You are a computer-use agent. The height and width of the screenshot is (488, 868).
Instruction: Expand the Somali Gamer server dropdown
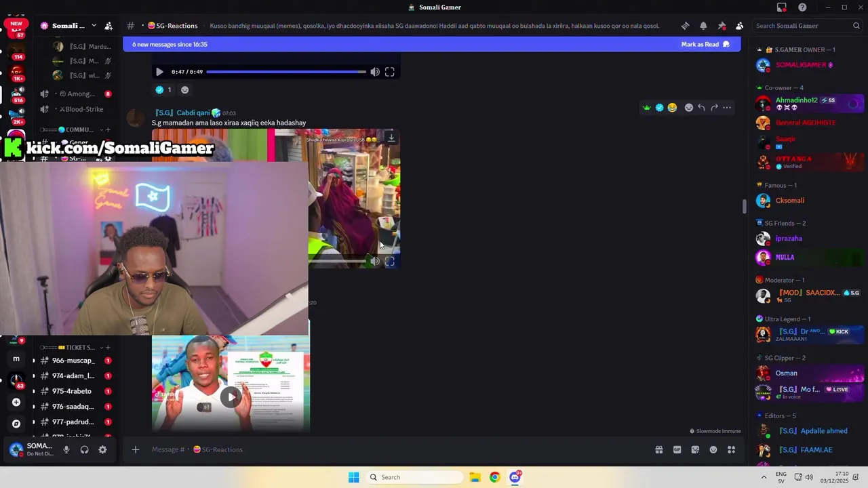(94, 26)
